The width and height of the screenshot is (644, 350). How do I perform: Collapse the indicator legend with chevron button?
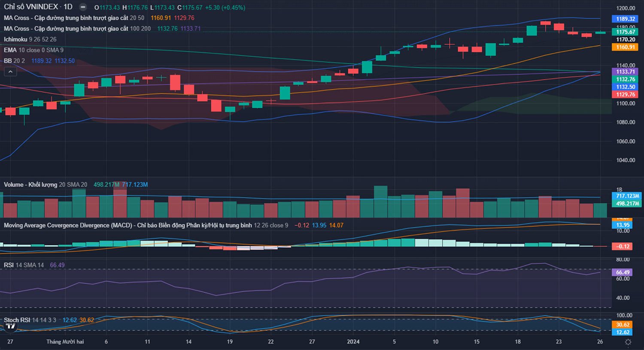10,72
